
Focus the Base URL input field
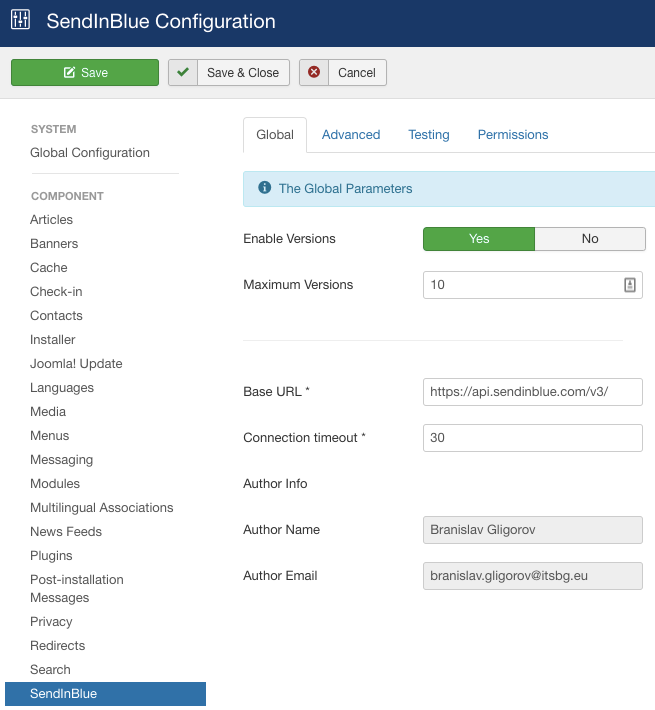532,392
